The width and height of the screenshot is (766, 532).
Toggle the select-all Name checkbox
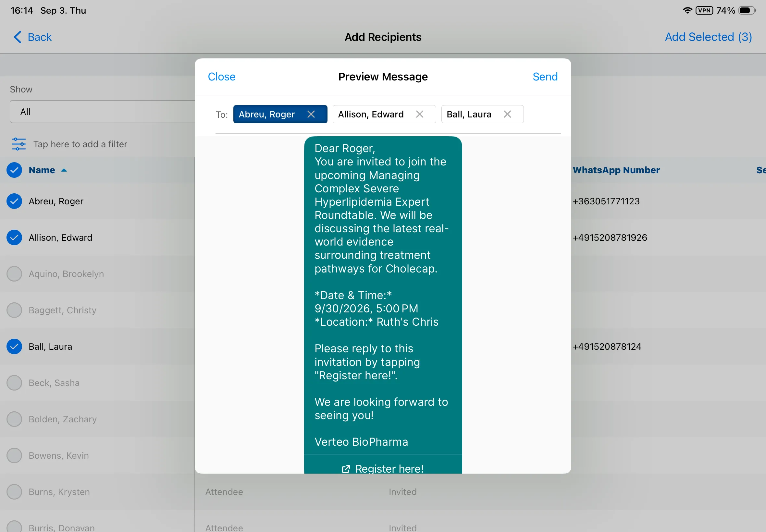pos(14,170)
